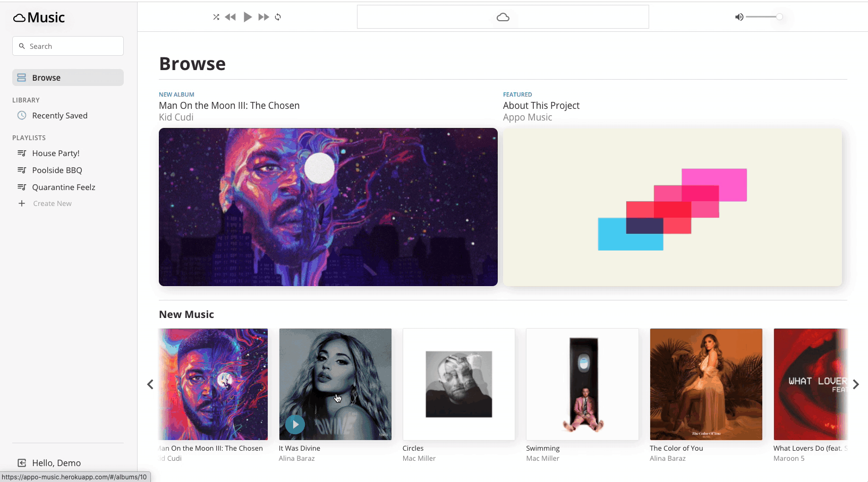The height and width of the screenshot is (482, 868).
Task: Click the Swimming album title
Action: [x=543, y=449]
